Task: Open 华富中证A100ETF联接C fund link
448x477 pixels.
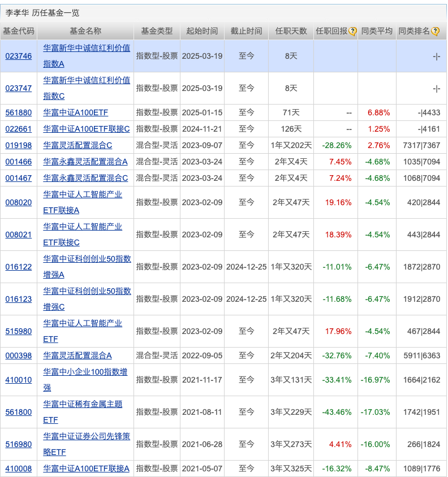Action: [87, 129]
